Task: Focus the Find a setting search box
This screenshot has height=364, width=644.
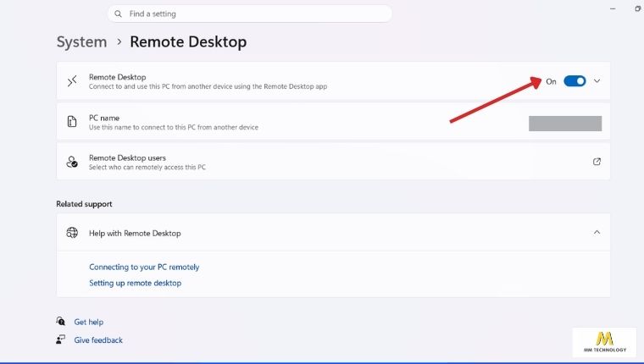Action: pos(250,14)
